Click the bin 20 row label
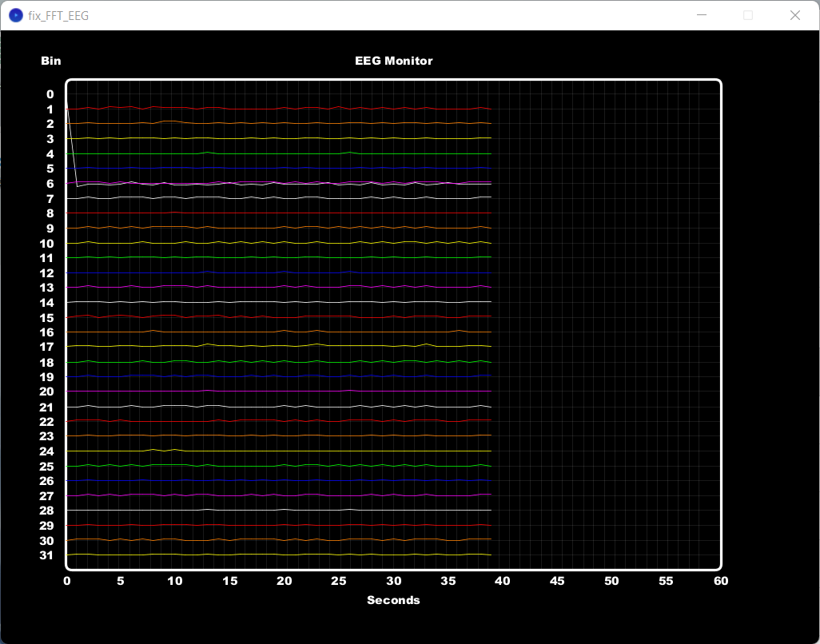Image resolution: width=820 pixels, height=644 pixels. (46, 392)
